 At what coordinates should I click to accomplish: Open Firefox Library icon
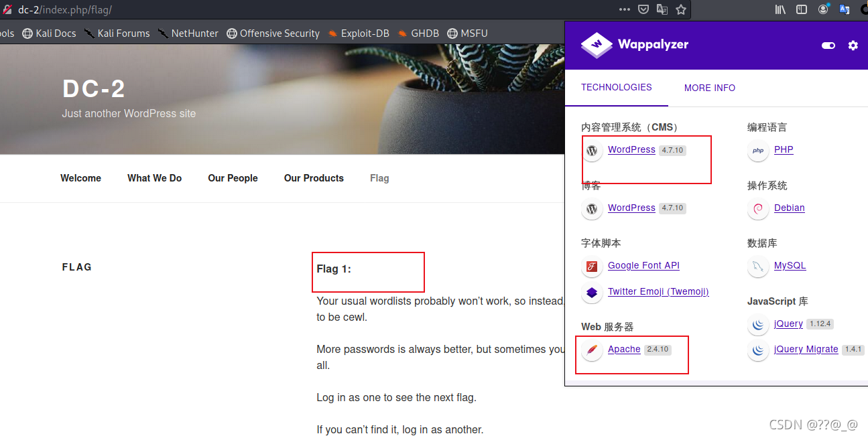click(780, 10)
